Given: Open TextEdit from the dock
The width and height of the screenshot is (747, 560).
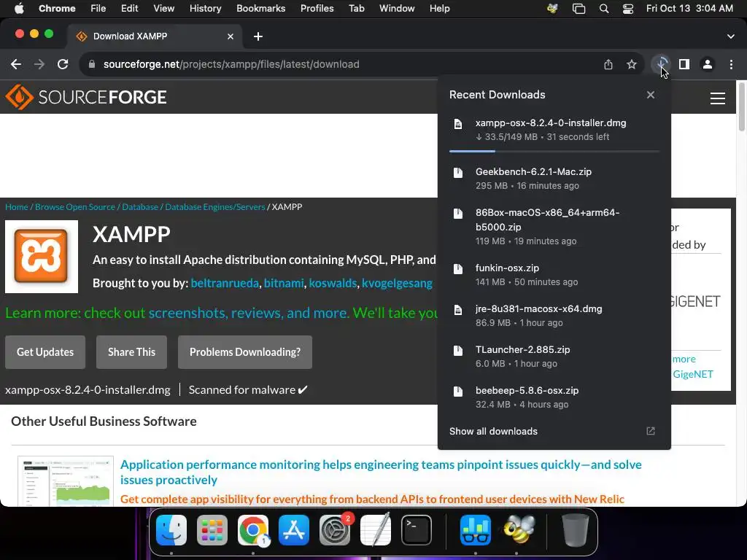Looking at the screenshot, I should (376, 529).
